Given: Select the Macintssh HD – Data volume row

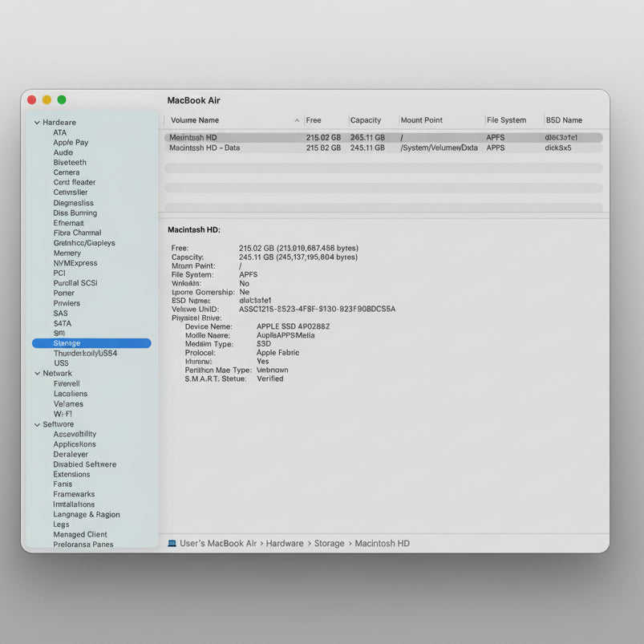Looking at the screenshot, I should [383, 148].
